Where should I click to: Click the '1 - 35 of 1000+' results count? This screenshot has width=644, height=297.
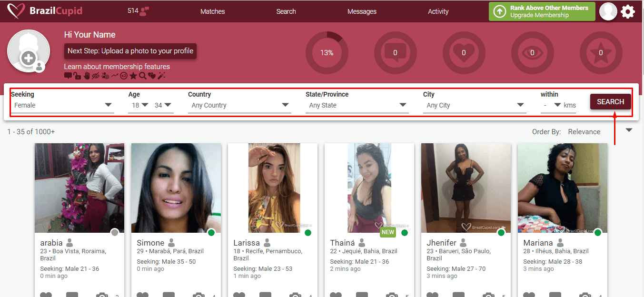point(31,132)
